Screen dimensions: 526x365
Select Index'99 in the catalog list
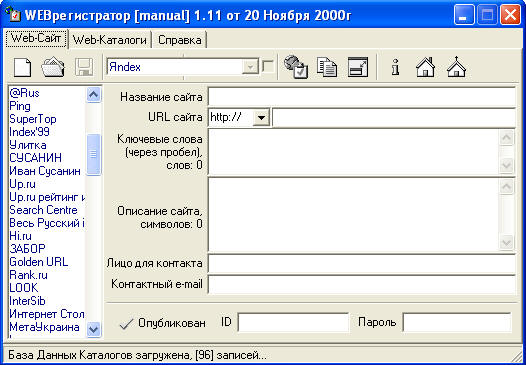30,132
